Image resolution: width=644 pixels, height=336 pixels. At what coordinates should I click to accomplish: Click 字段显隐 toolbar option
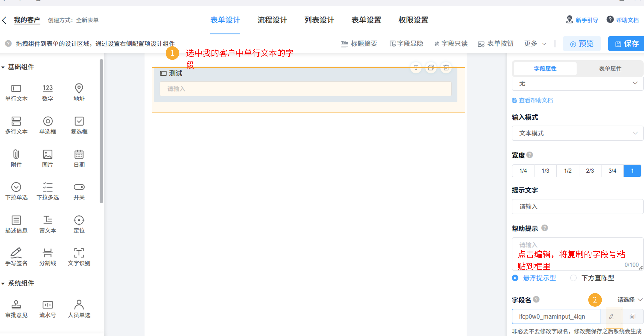(406, 43)
